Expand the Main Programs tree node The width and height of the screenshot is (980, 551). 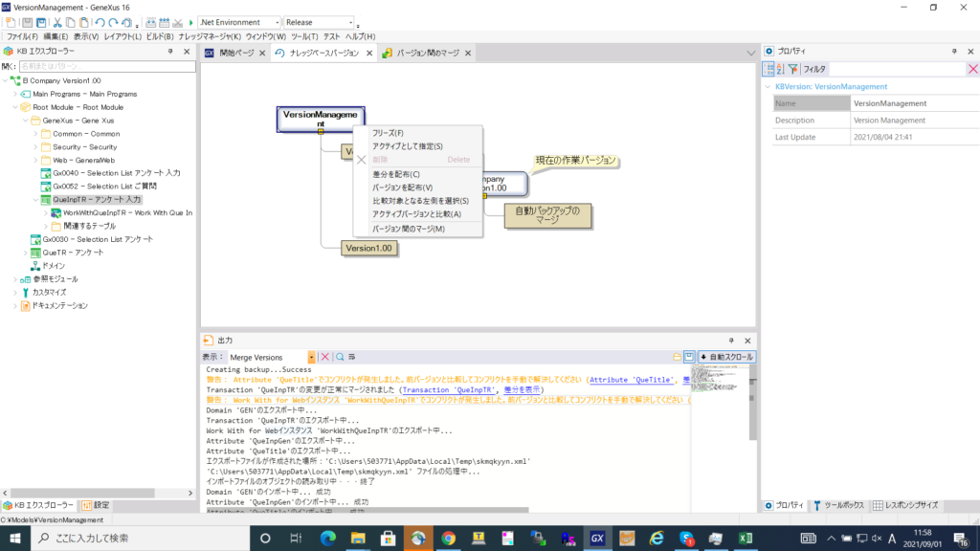pyautogui.click(x=15, y=94)
